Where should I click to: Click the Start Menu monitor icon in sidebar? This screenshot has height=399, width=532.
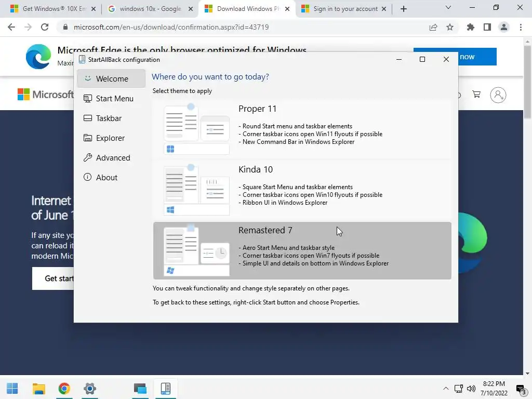pos(87,98)
